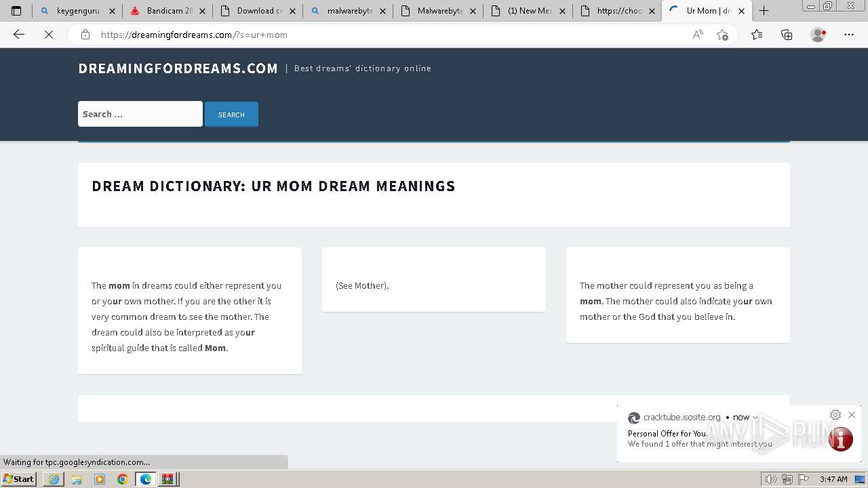Viewport: 868px width, 488px height.
Task: Close the Ur Mom active tab
Action: coord(742,11)
